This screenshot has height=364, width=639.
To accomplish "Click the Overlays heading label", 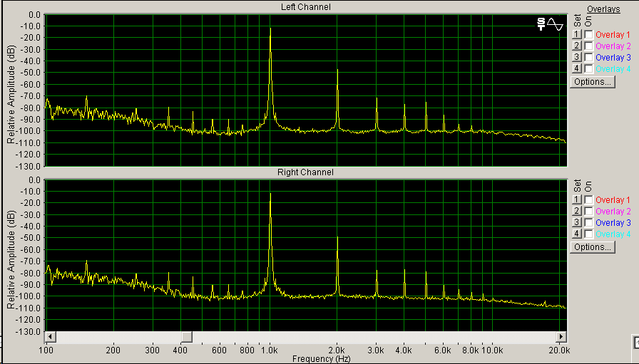I will 603,9.
